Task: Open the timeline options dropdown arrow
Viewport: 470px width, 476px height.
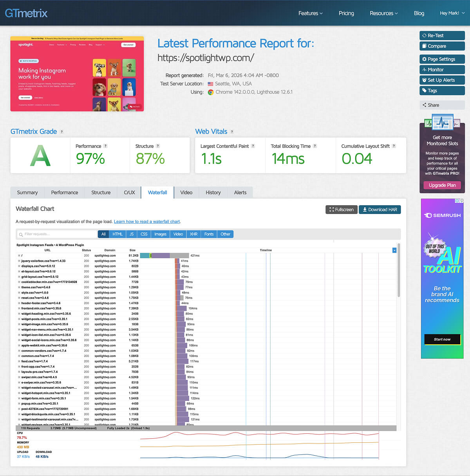Action: coord(394,250)
